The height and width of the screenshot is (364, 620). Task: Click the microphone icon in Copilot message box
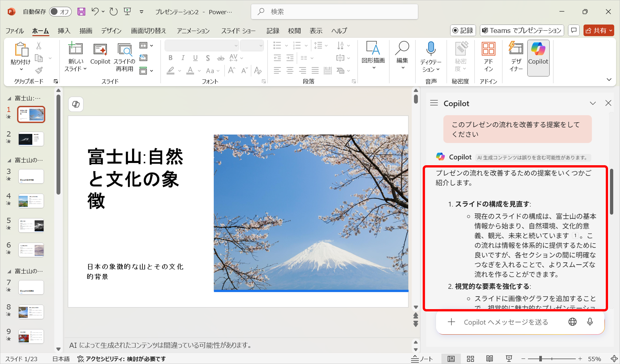coord(590,322)
